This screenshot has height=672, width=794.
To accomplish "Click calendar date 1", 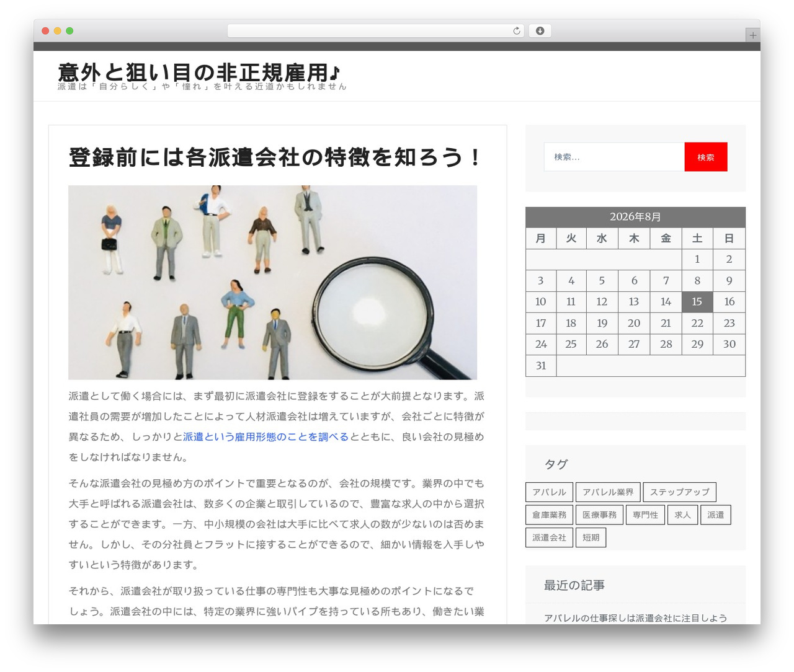I will tap(697, 259).
